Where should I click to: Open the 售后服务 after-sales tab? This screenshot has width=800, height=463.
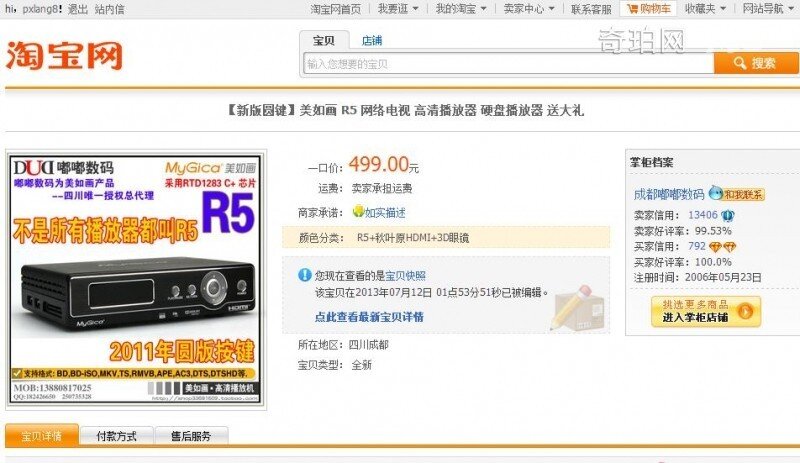pos(191,436)
